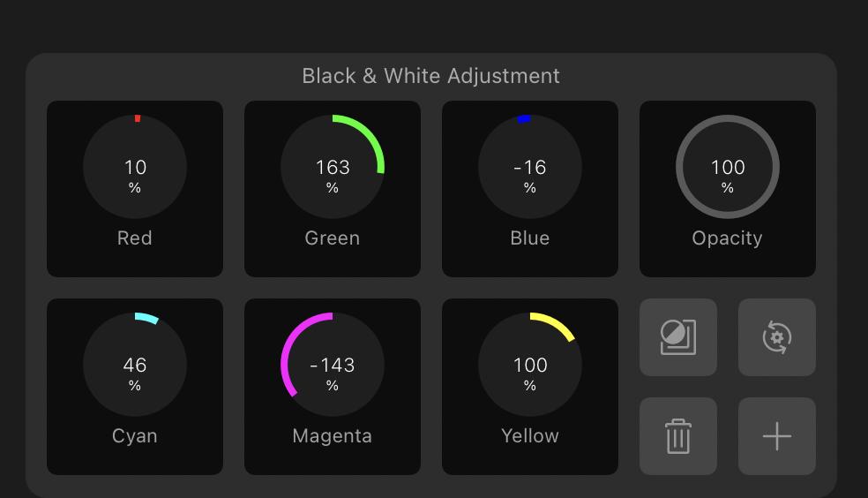Viewport: 868px width, 498px height.
Task: Select the Cyan dial showing 46%
Action: 135,365
